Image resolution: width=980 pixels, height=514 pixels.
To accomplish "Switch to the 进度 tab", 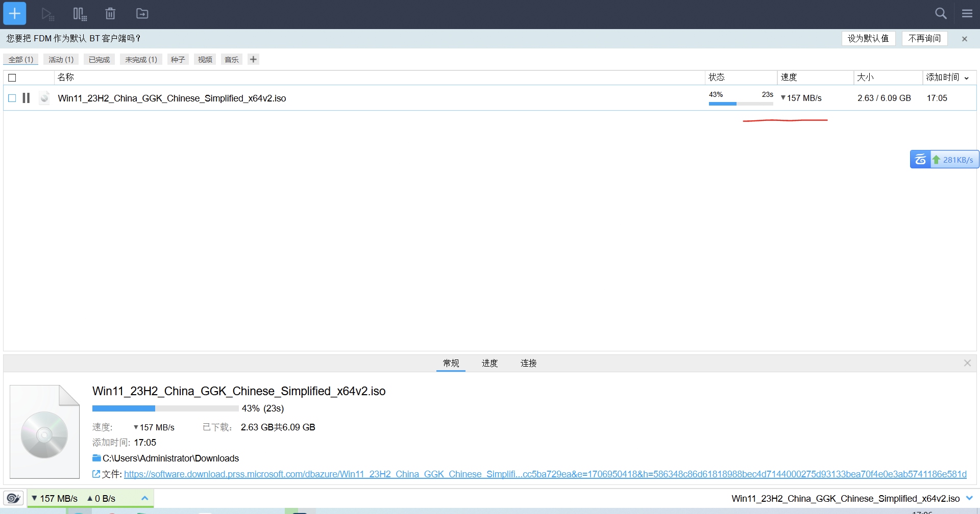I will [x=489, y=363].
